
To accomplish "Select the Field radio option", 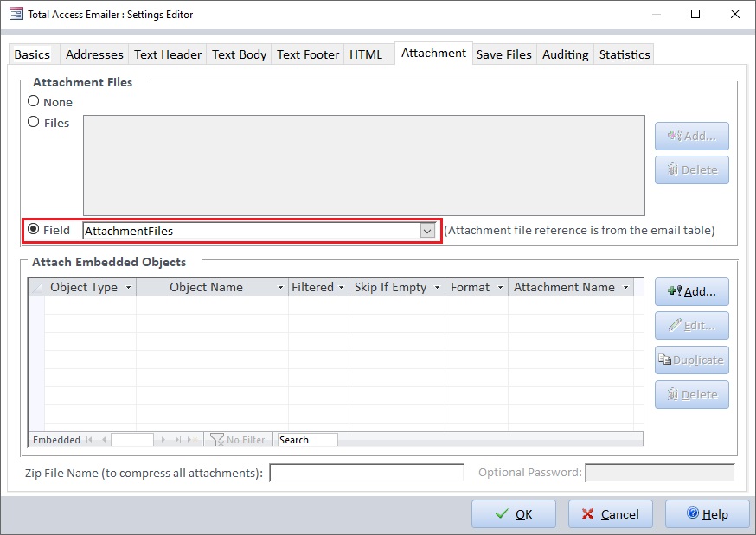I will [33, 229].
